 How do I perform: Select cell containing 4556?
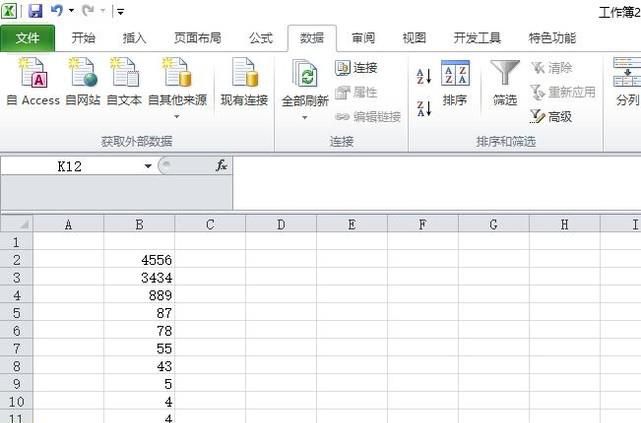[x=139, y=260]
